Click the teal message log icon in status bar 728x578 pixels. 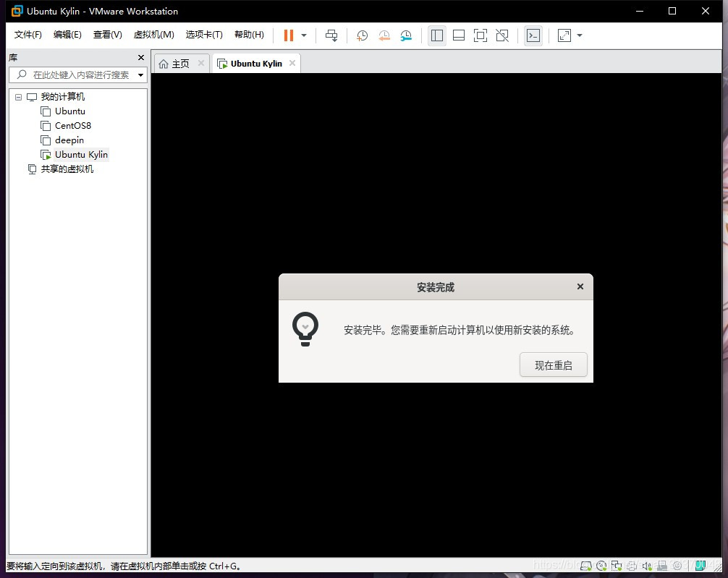[x=701, y=566]
